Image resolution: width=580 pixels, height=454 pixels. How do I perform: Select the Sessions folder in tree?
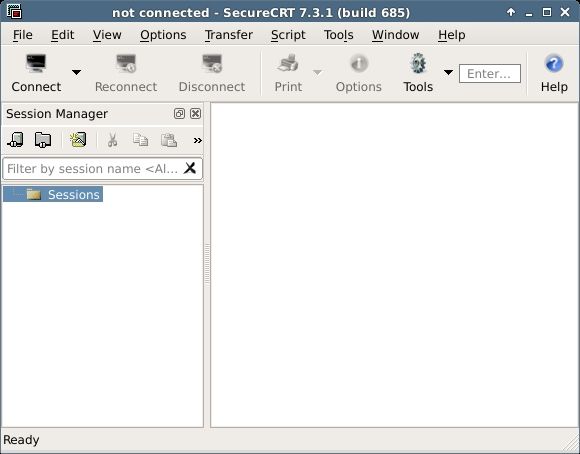click(53, 194)
